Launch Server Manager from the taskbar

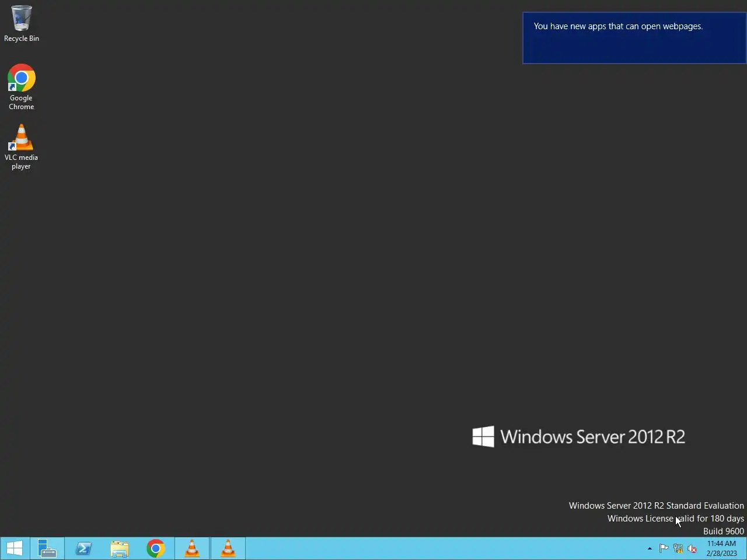pyautogui.click(x=47, y=548)
